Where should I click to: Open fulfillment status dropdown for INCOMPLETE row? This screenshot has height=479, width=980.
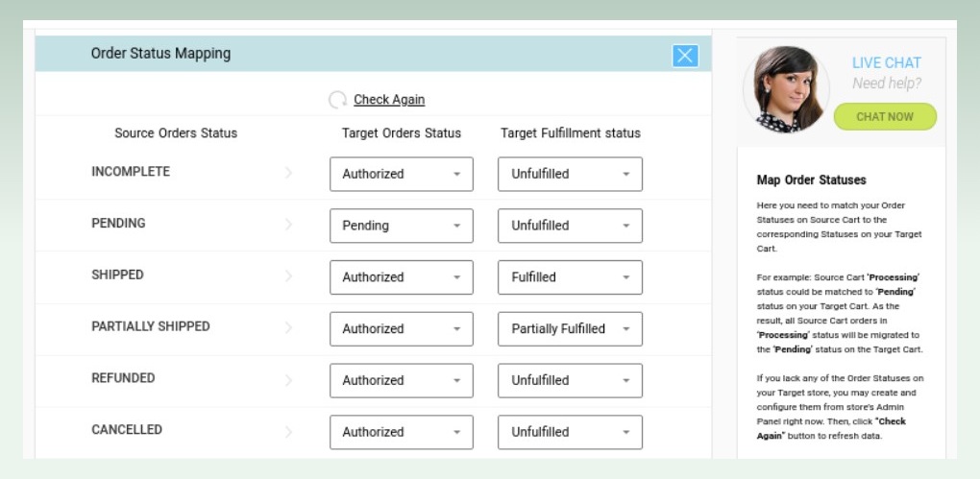(570, 175)
